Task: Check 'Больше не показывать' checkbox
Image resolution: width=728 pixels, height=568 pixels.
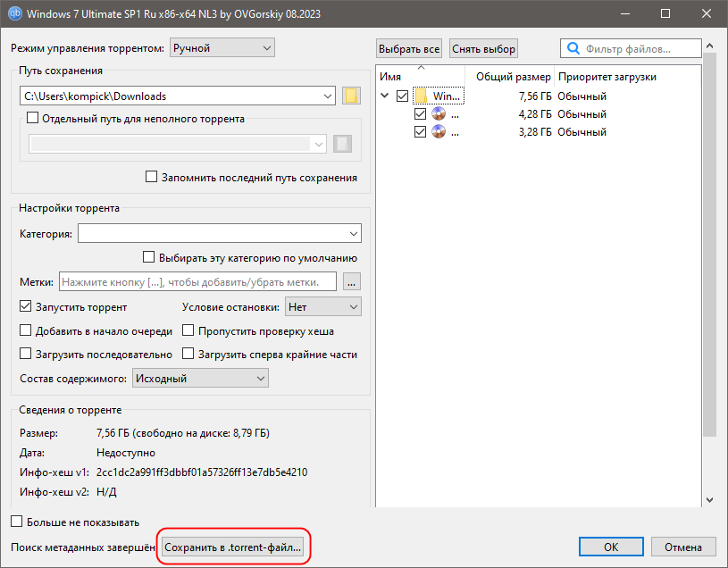Action: pyautogui.click(x=17, y=522)
